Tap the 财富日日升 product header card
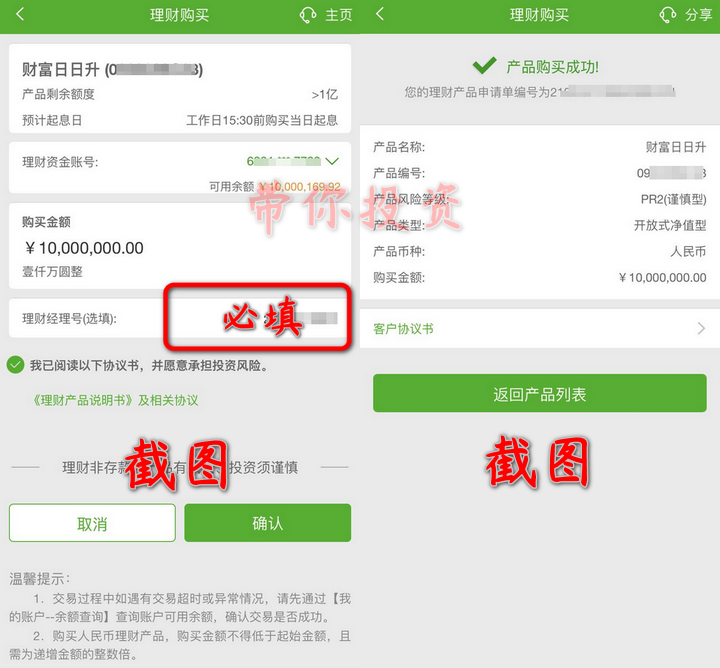 coord(180,89)
